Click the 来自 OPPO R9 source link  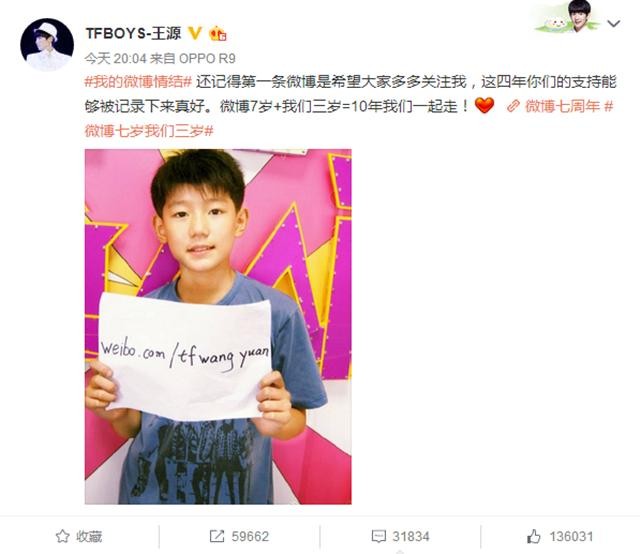point(193,58)
